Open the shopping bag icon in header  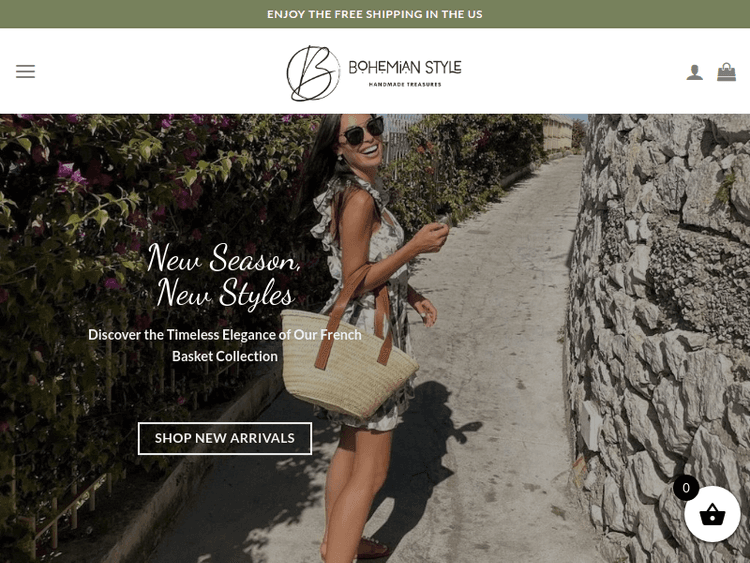pyautogui.click(x=726, y=72)
